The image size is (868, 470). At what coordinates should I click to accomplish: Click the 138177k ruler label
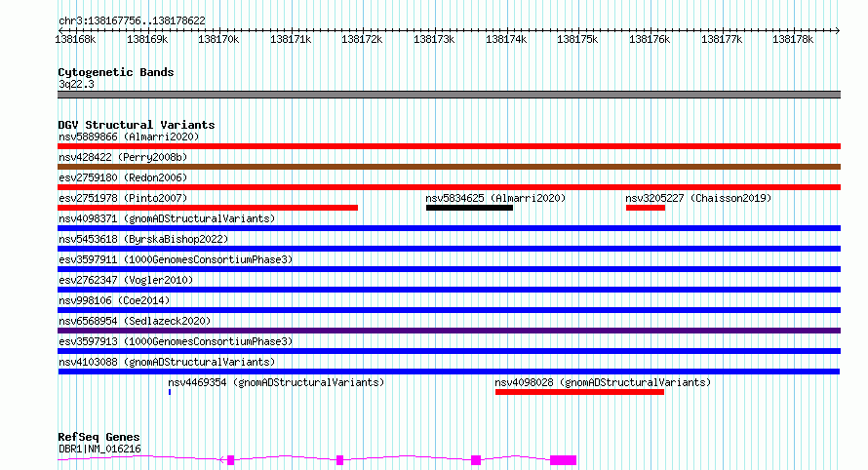pyautogui.click(x=722, y=39)
